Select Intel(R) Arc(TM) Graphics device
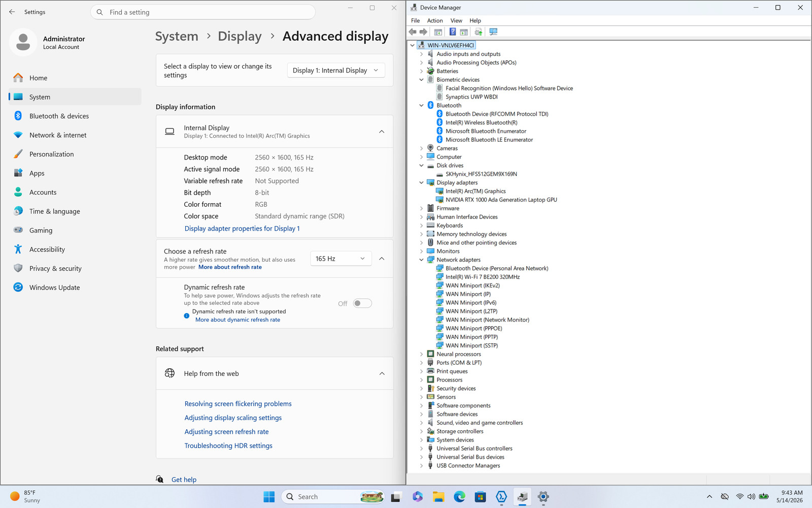Viewport: 812px width, 508px height. tap(476, 192)
